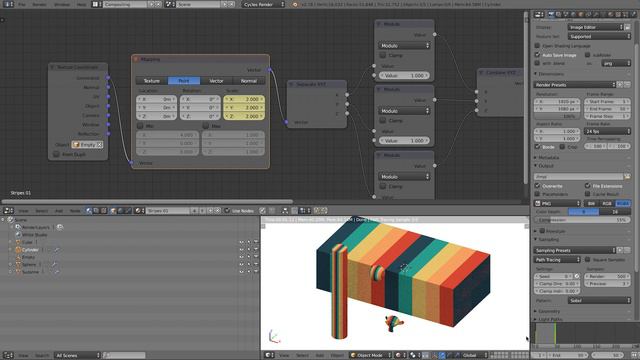The height and width of the screenshot is (360, 640).
Task: Click the Render tab icon in Properties
Action: click(551, 14)
